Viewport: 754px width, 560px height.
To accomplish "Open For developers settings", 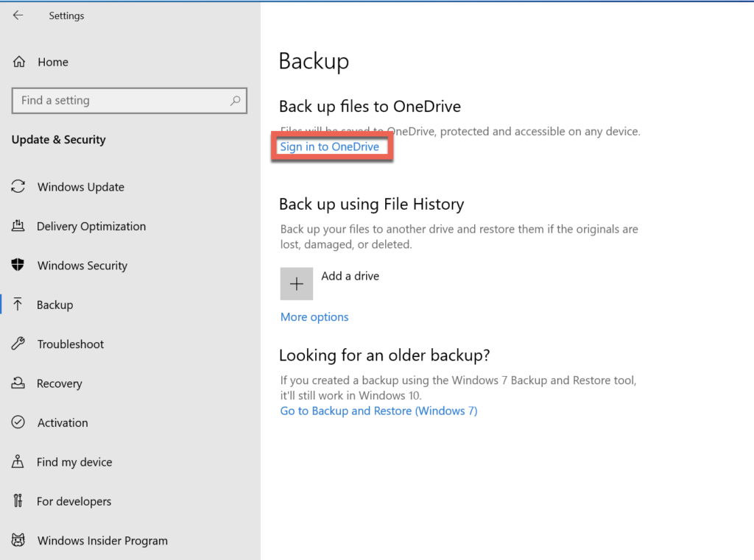I will coord(74,501).
